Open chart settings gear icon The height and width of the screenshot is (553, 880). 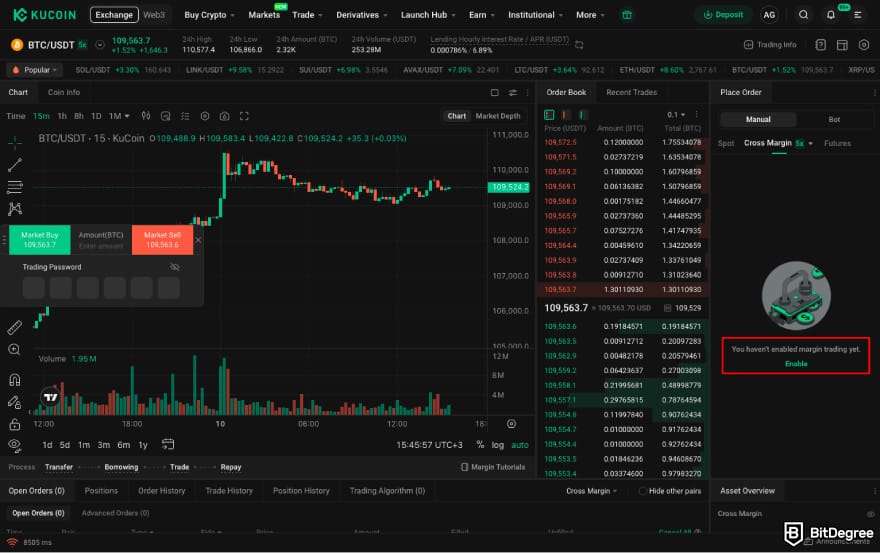(205, 116)
